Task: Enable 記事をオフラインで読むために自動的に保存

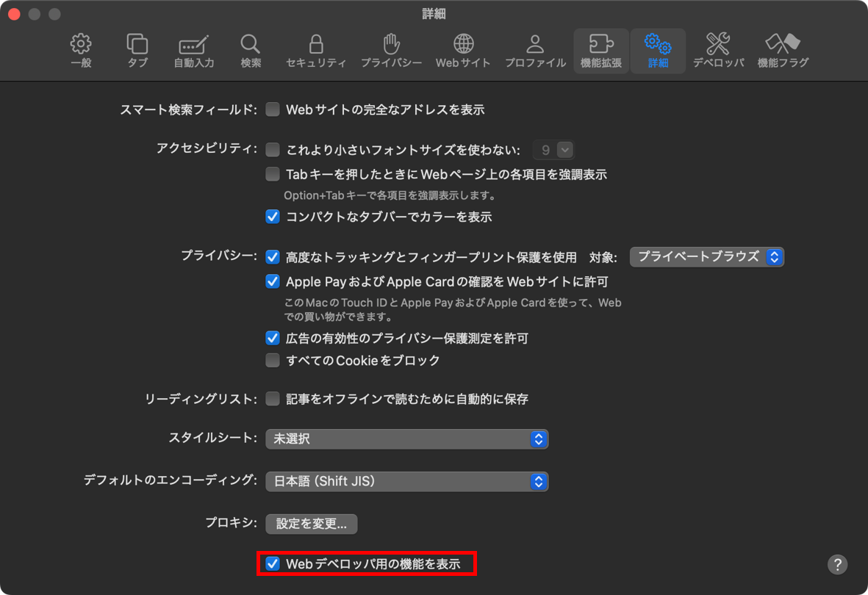Action: point(273,399)
